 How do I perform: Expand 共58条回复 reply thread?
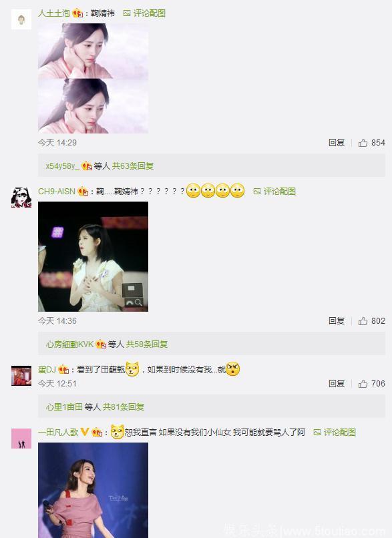(x=146, y=344)
